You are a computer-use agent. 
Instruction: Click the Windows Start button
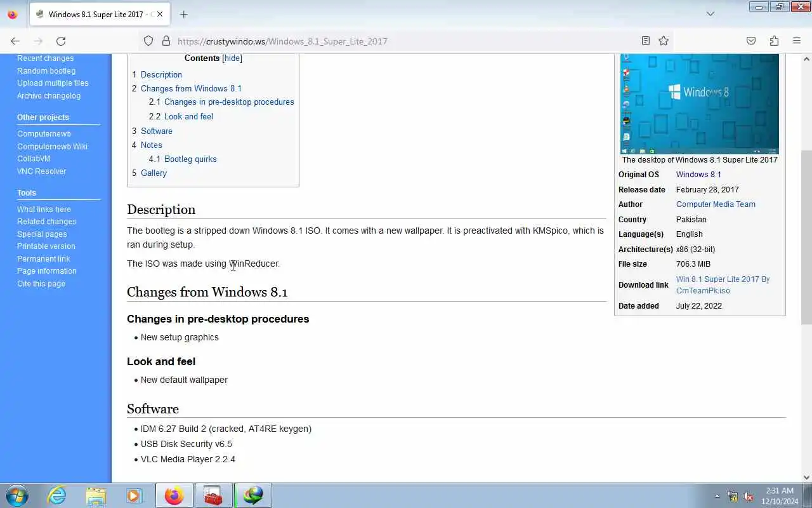(x=17, y=495)
